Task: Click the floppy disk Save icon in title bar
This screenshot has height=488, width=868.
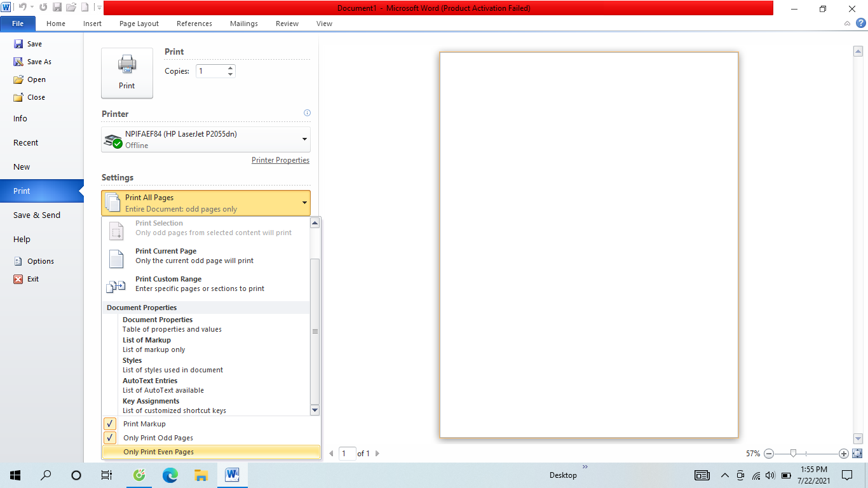Action: point(57,8)
